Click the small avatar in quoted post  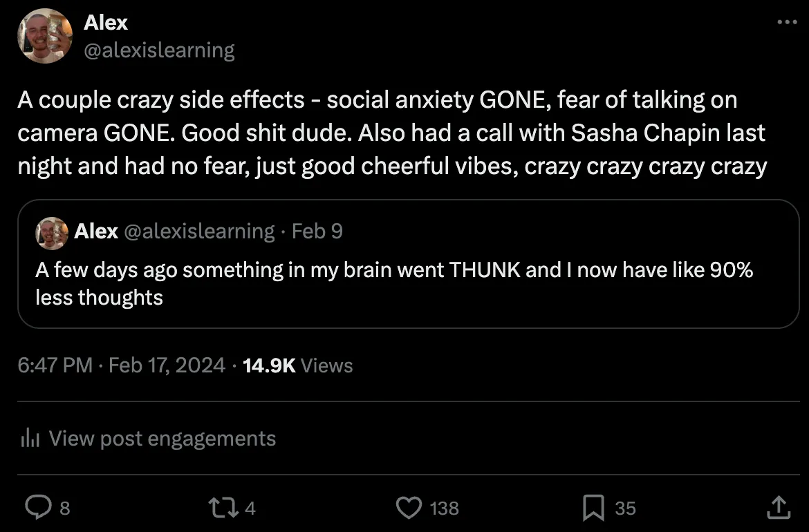click(53, 232)
